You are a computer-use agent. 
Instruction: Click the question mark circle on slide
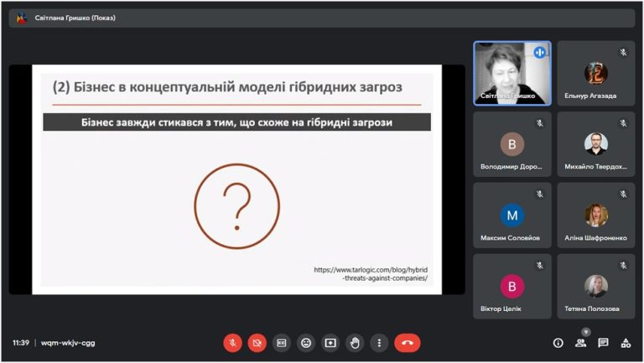(237, 206)
